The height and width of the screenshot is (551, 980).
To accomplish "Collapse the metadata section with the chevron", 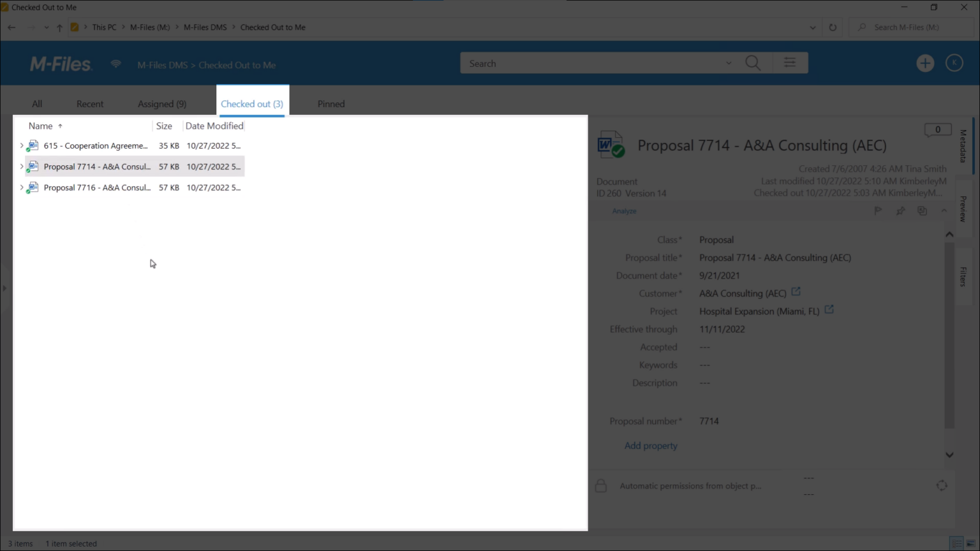I will [944, 210].
